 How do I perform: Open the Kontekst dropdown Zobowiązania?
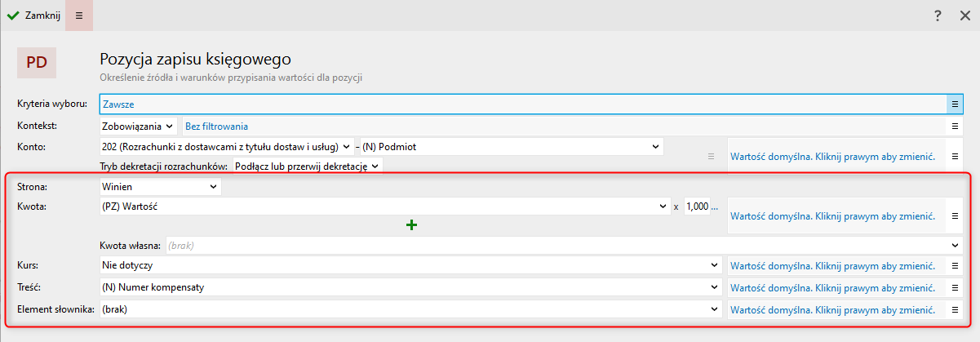coord(138,127)
